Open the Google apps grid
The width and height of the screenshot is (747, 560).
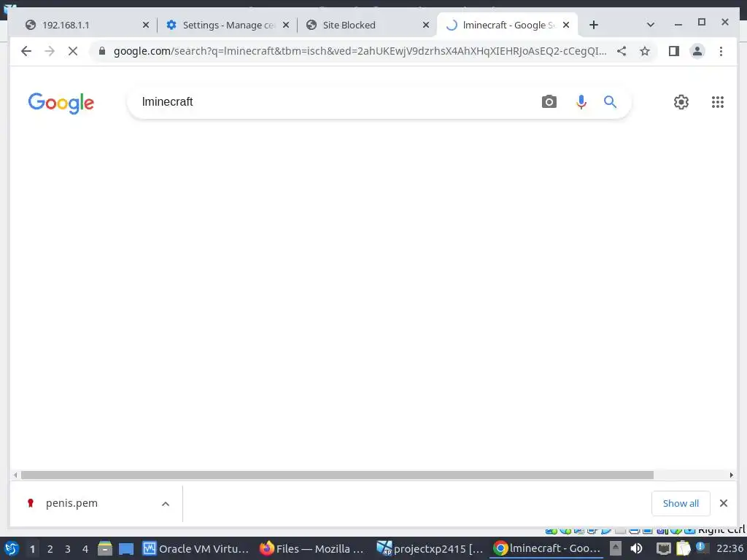click(718, 101)
